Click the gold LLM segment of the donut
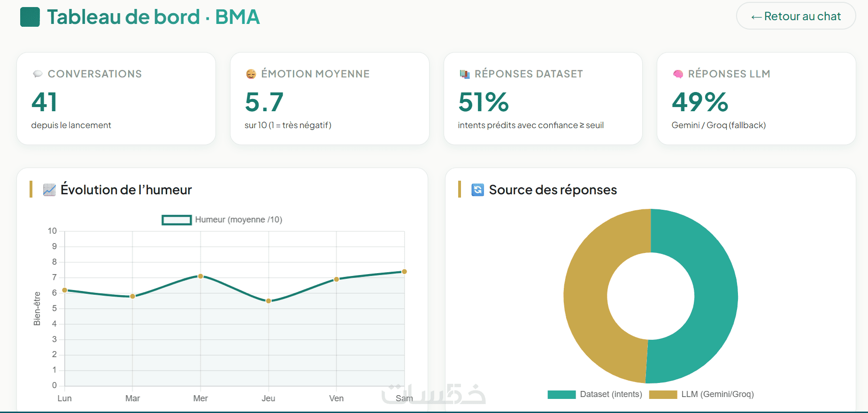The image size is (868, 413). tap(585, 296)
